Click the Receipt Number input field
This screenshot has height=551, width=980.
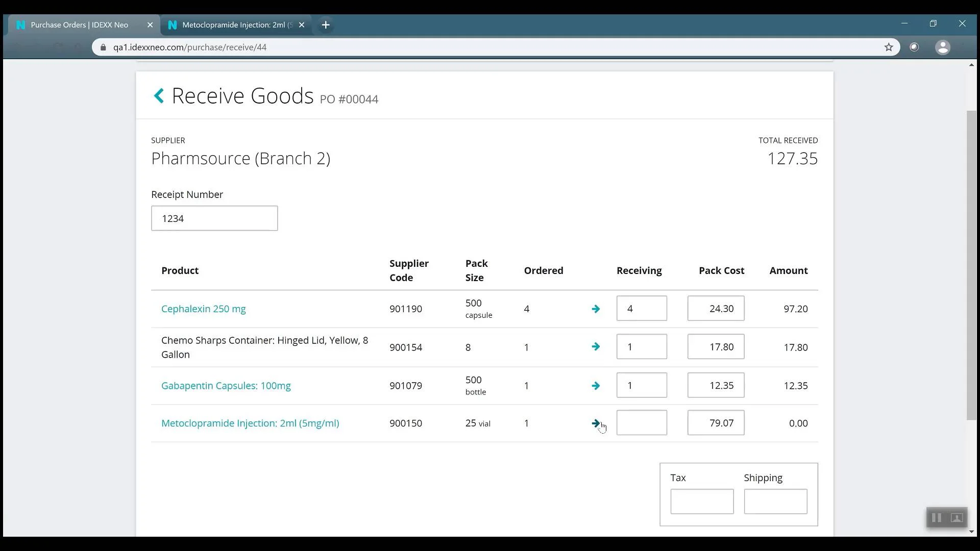coord(214,218)
